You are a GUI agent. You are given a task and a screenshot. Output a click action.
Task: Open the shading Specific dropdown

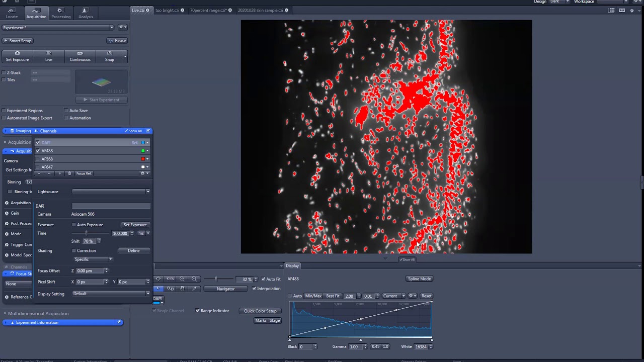pyautogui.click(x=93, y=259)
